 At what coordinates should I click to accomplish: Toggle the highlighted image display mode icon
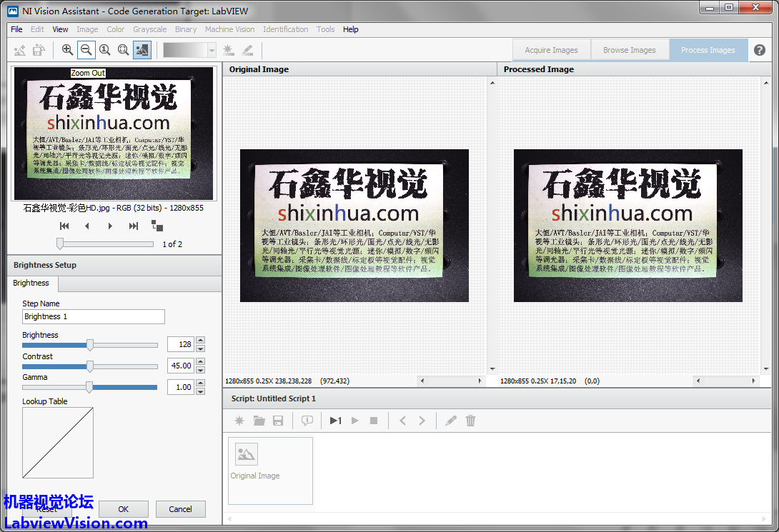pyautogui.click(x=142, y=49)
